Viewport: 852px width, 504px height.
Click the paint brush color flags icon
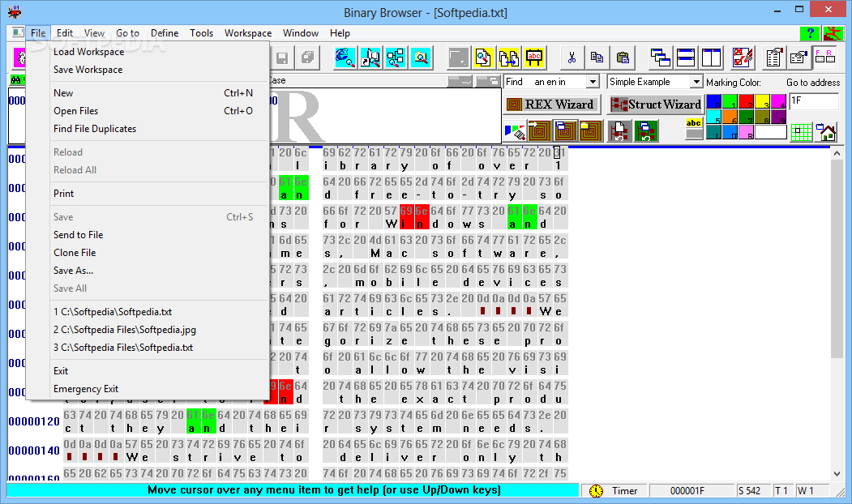click(515, 131)
